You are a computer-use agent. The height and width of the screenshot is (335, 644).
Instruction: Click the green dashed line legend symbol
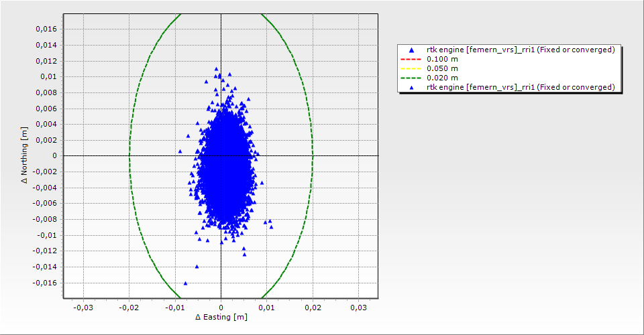(x=411, y=78)
